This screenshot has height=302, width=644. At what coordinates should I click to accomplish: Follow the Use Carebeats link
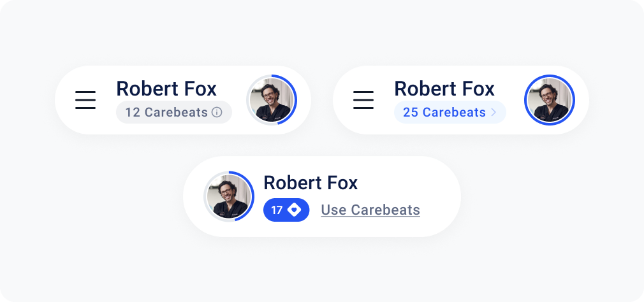pos(370,210)
